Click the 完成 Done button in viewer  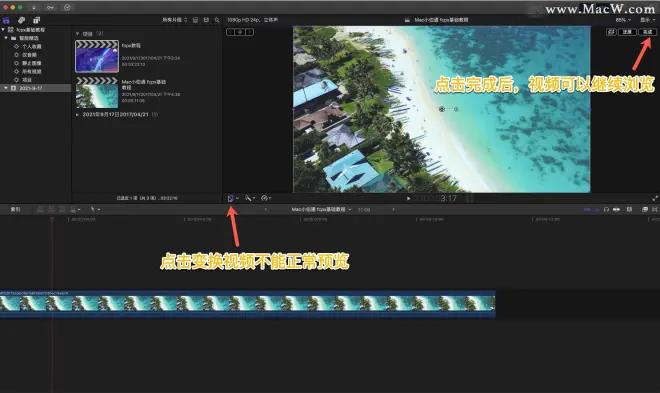pyautogui.click(x=647, y=32)
